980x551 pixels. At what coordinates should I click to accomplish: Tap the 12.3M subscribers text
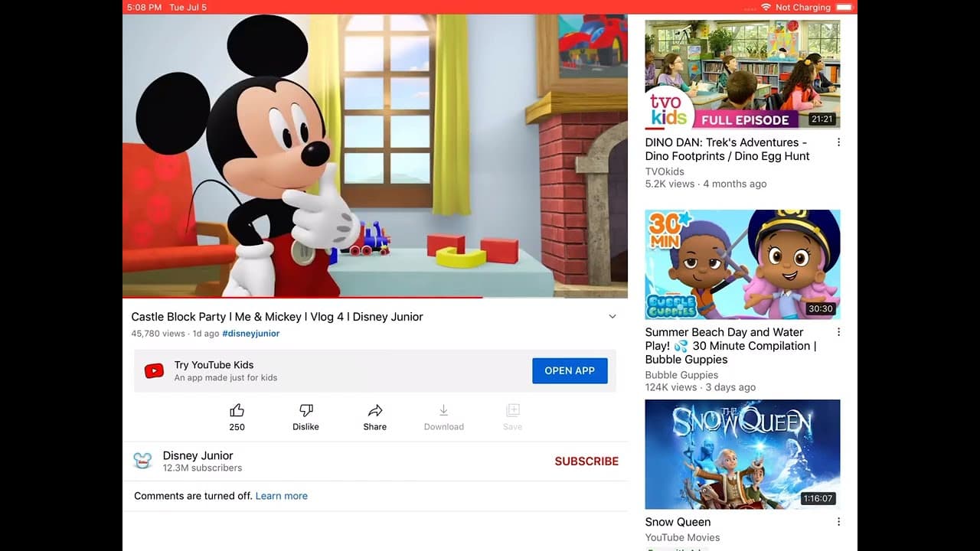tap(202, 468)
